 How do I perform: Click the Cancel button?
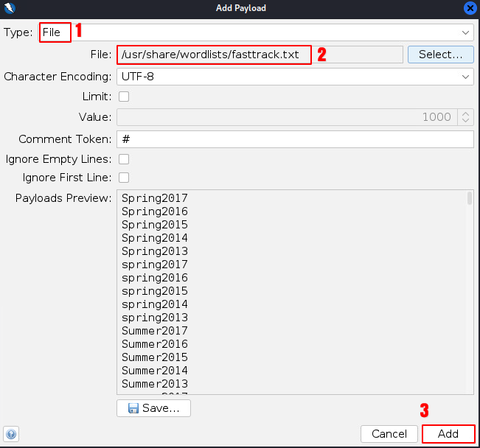(389, 434)
